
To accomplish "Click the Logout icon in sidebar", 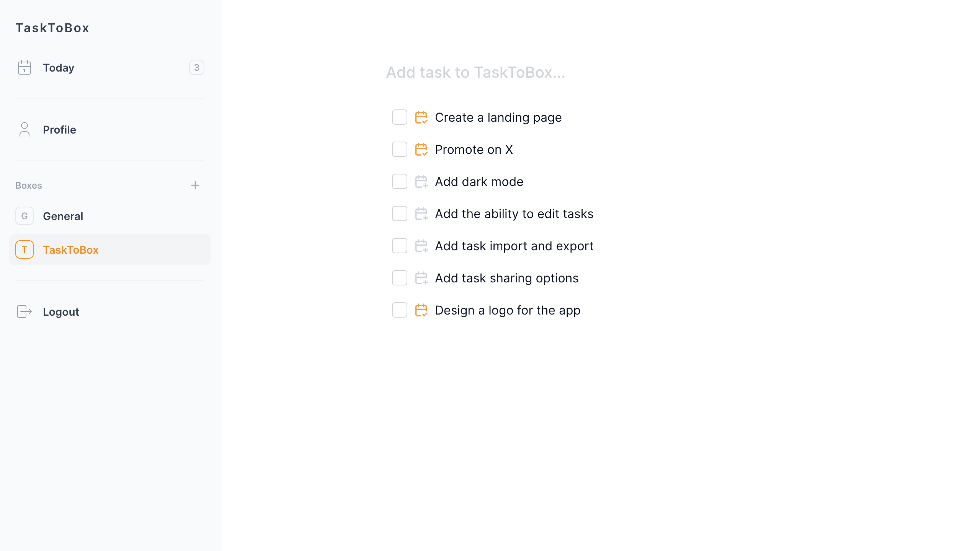I will (x=24, y=311).
